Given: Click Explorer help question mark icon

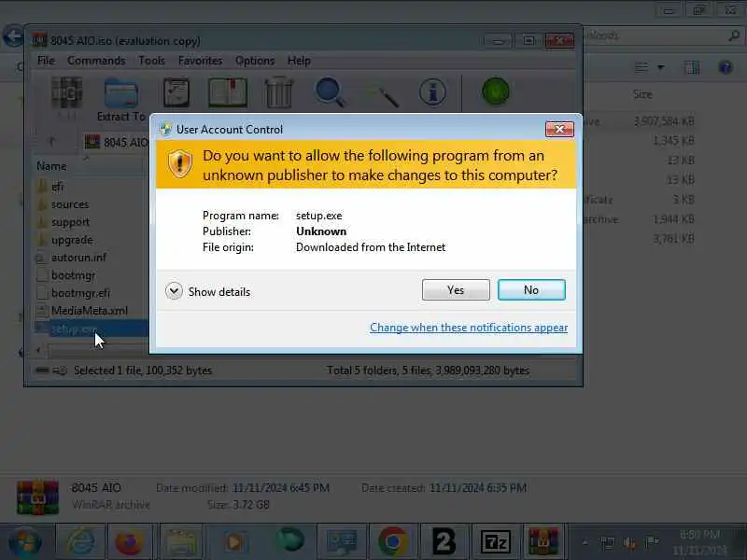Looking at the screenshot, I should (x=726, y=67).
